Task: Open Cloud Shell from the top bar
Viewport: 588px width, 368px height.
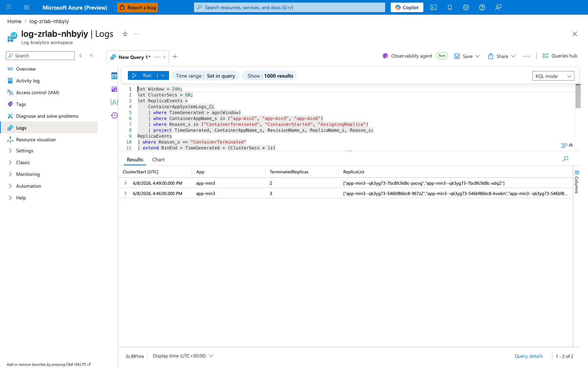Action: pos(434,7)
